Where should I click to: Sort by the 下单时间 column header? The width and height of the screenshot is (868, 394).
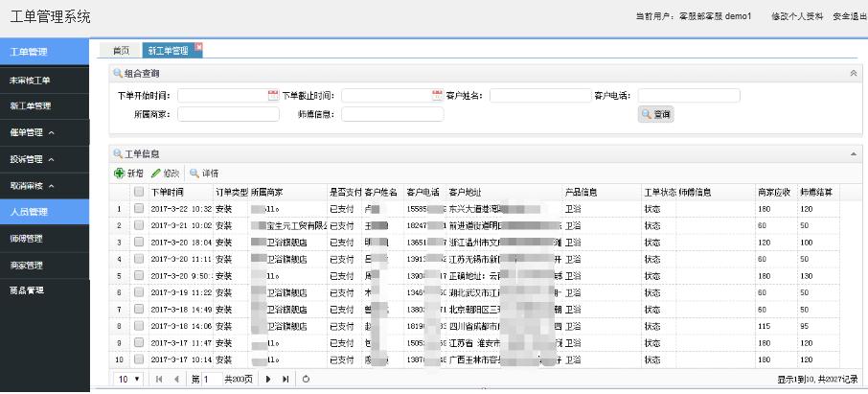(181, 193)
